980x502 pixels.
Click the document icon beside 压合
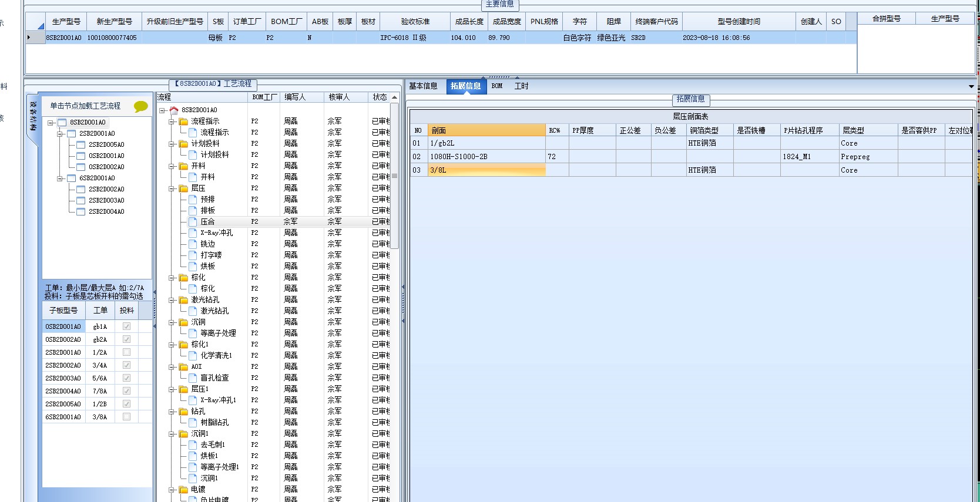pos(193,221)
